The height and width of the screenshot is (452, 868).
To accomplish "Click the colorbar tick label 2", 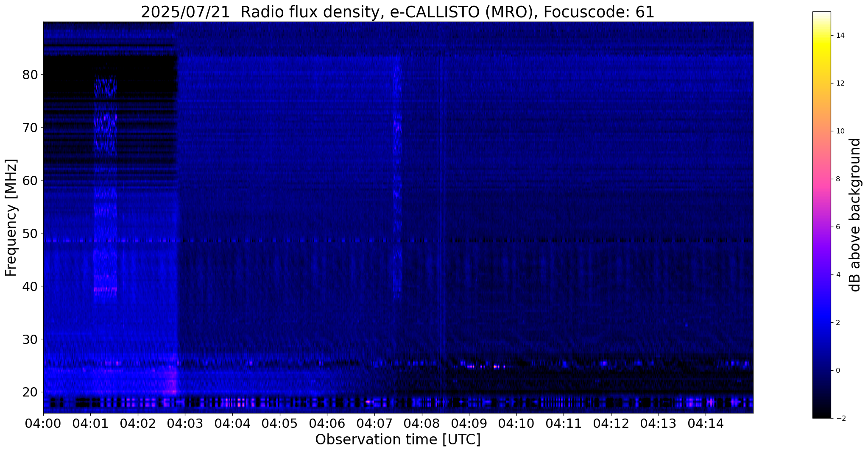I will click(x=837, y=323).
